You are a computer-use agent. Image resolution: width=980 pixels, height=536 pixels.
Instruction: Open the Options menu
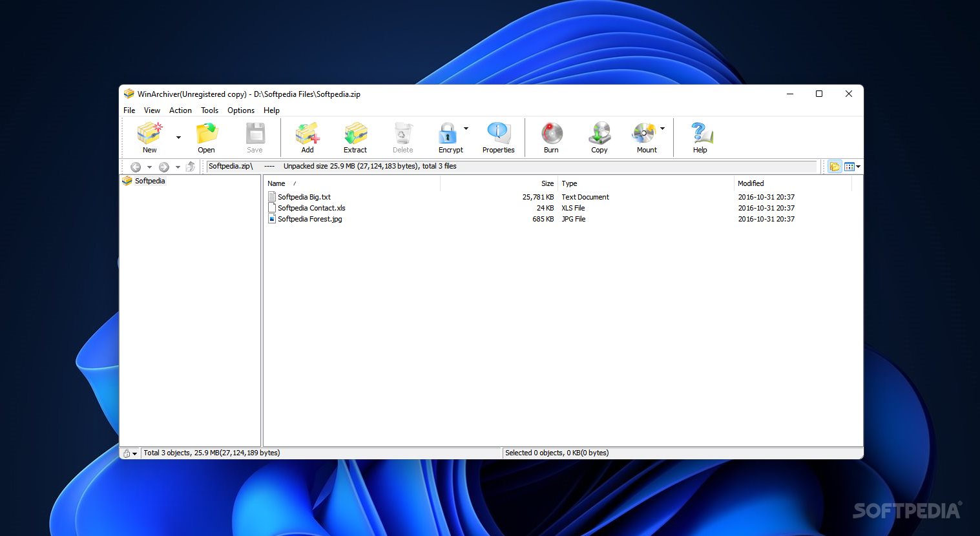coord(241,110)
